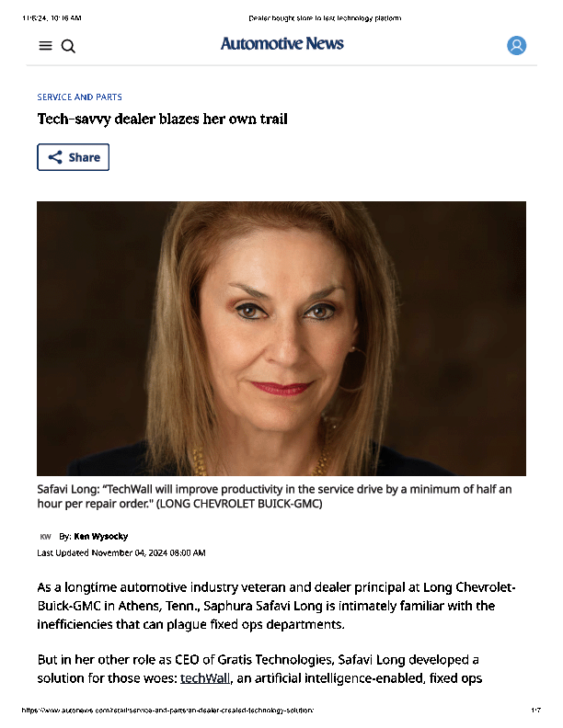563x728 pixels.
Task: Click the autonews.com URL in page footer
Action: (167, 711)
